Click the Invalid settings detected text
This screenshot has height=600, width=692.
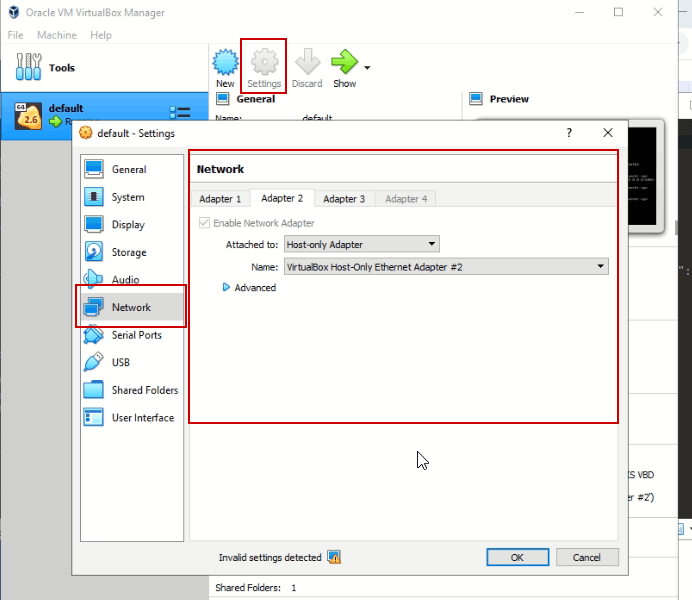coord(270,558)
